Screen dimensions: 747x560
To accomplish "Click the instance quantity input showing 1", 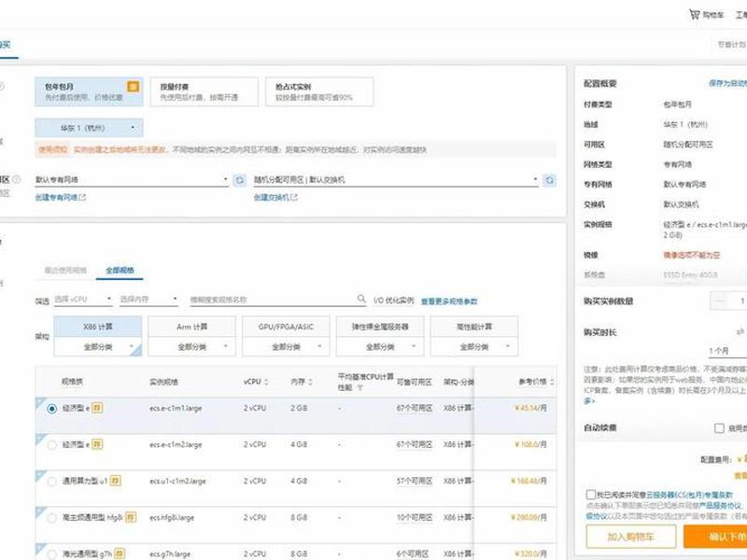I will pos(740,301).
